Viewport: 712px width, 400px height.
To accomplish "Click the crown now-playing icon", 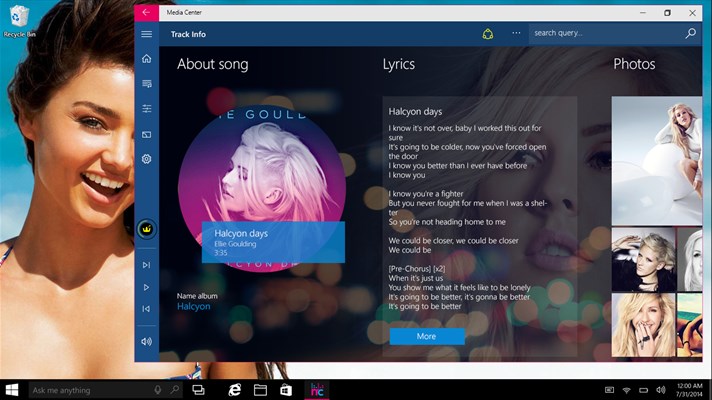I will tap(146, 229).
